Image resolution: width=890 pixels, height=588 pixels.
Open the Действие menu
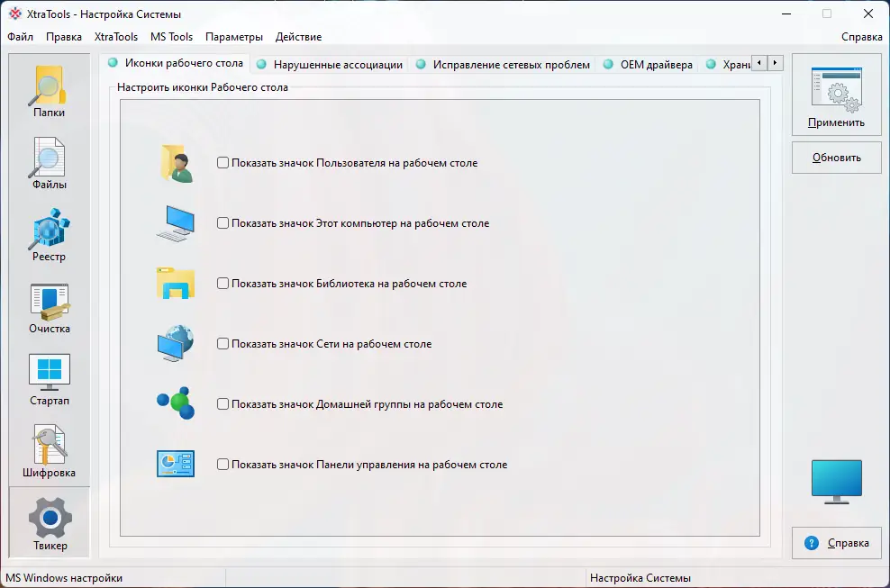298,37
